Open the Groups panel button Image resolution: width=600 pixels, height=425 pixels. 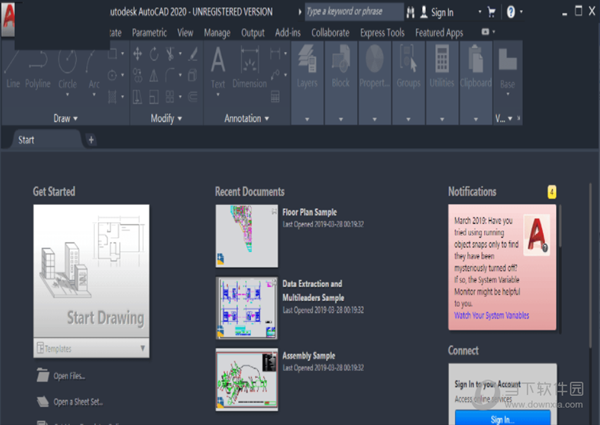click(408, 68)
